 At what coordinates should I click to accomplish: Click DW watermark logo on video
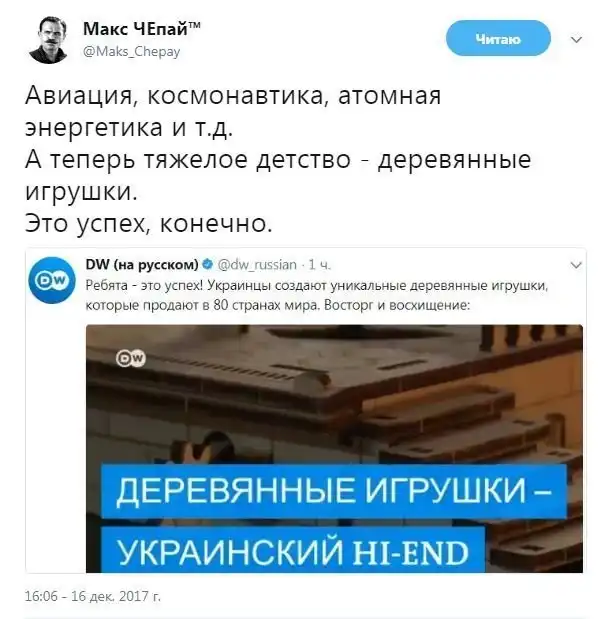(x=131, y=358)
